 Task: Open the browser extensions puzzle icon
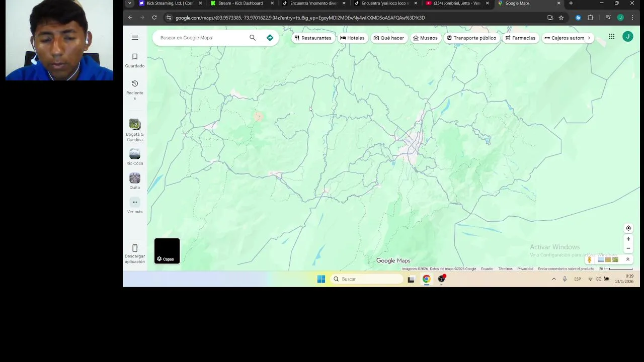click(590, 18)
